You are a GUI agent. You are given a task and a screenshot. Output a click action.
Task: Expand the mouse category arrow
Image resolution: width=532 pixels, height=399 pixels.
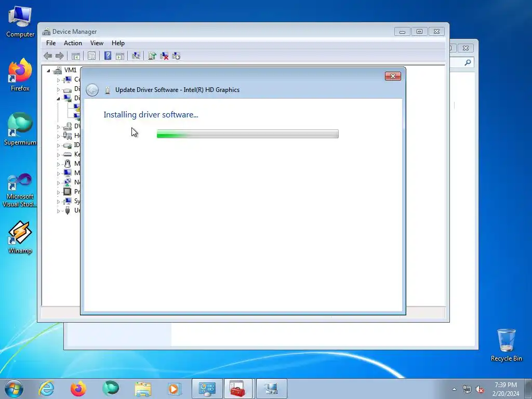point(58,164)
